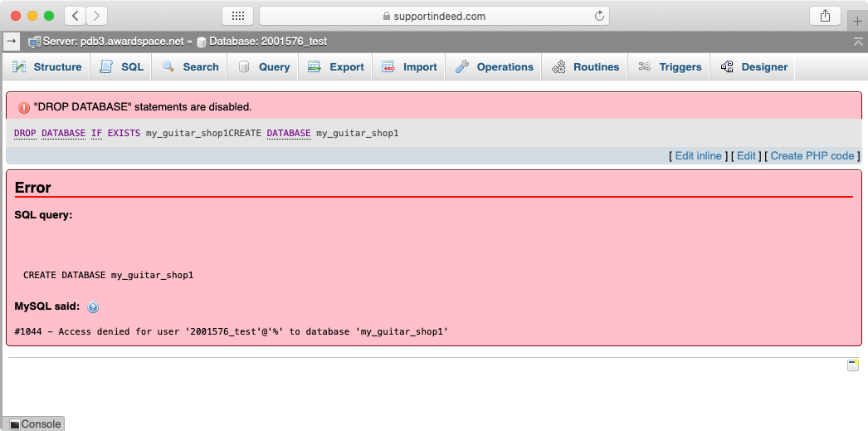Open a new Safari tab
This screenshot has width=868, height=431.
pos(857,21)
